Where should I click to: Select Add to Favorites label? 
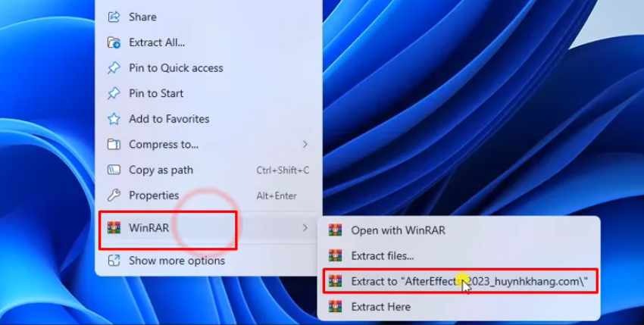pos(169,119)
